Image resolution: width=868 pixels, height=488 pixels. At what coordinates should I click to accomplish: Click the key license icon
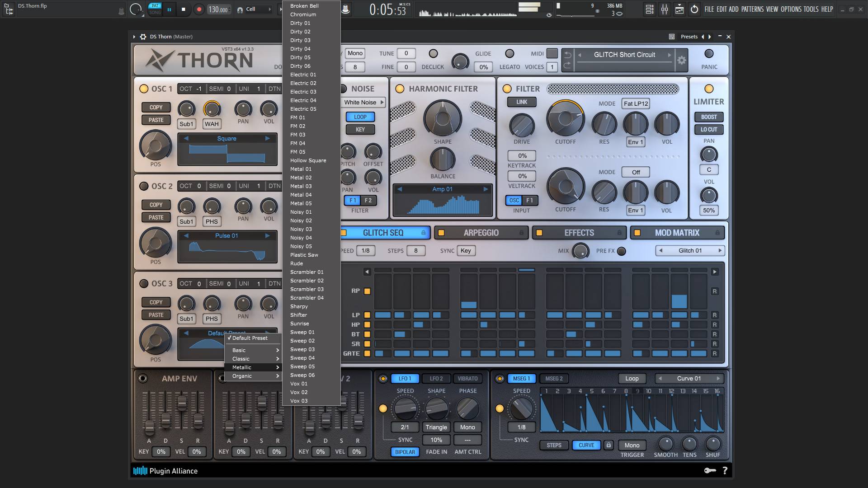[710, 470]
